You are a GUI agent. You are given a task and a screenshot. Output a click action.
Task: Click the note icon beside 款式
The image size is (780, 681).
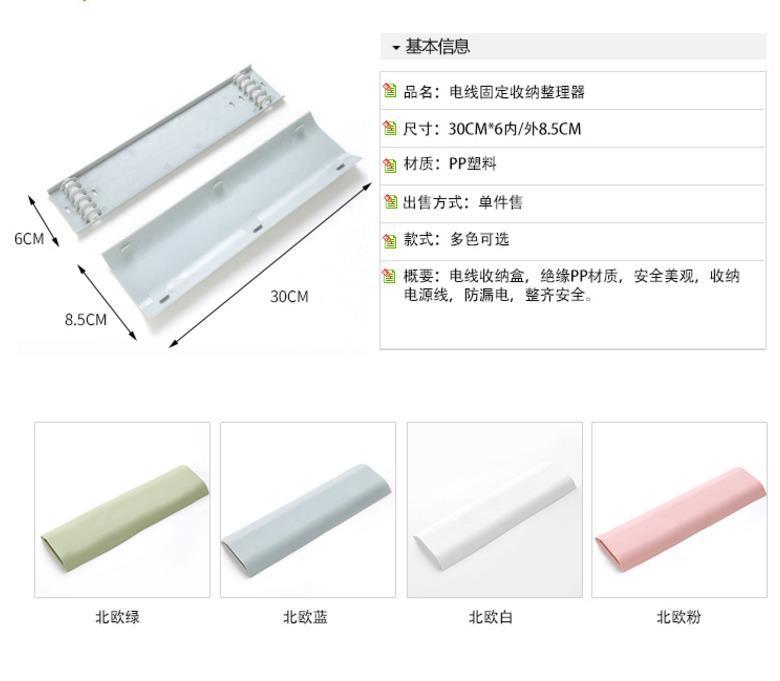coord(390,240)
